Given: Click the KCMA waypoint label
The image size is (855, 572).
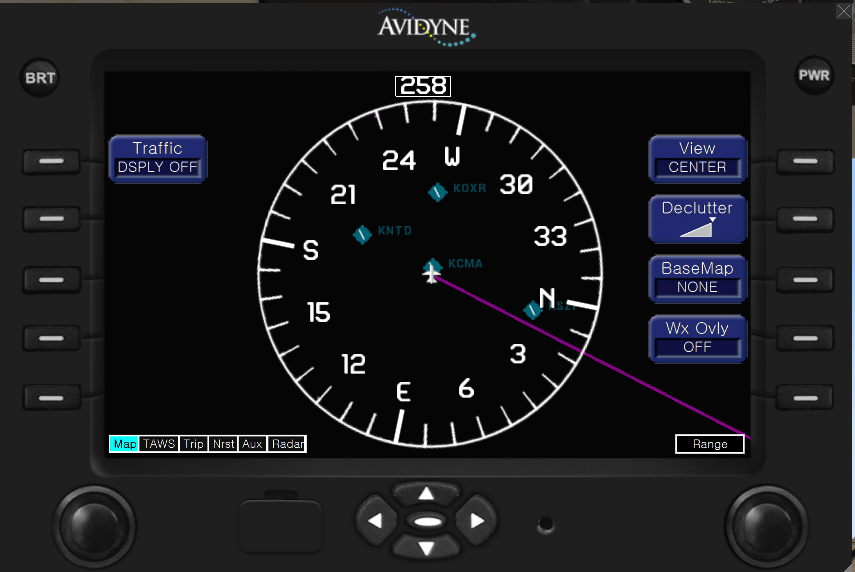Looking at the screenshot, I should point(465,264).
